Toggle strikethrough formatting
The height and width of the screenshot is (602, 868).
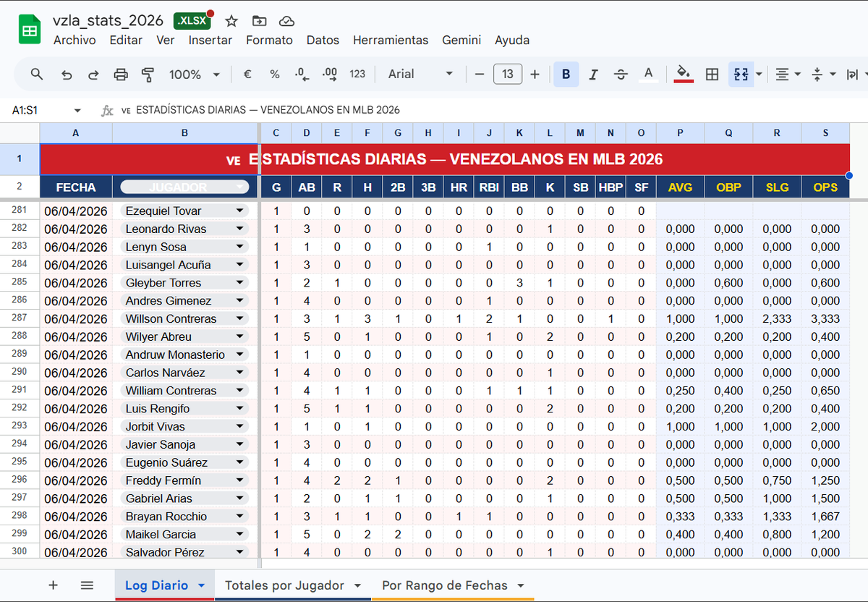point(621,74)
